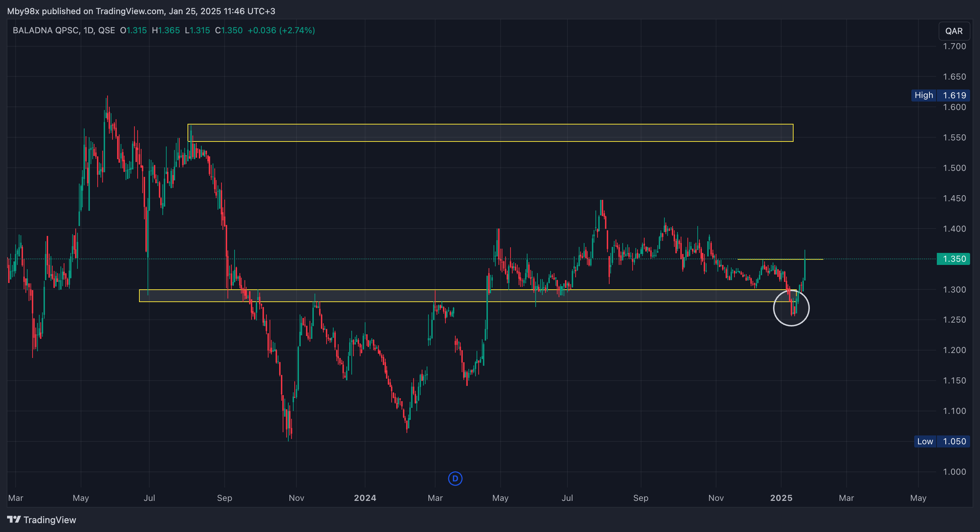
Task: Click the 2025 year label on time axis
Action: [x=781, y=498]
